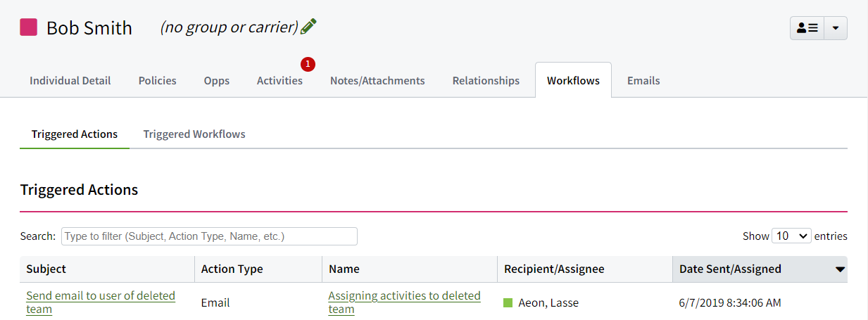Edit group or carrier with pencil icon
The width and height of the screenshot is (868, 320).
point(308,27)
